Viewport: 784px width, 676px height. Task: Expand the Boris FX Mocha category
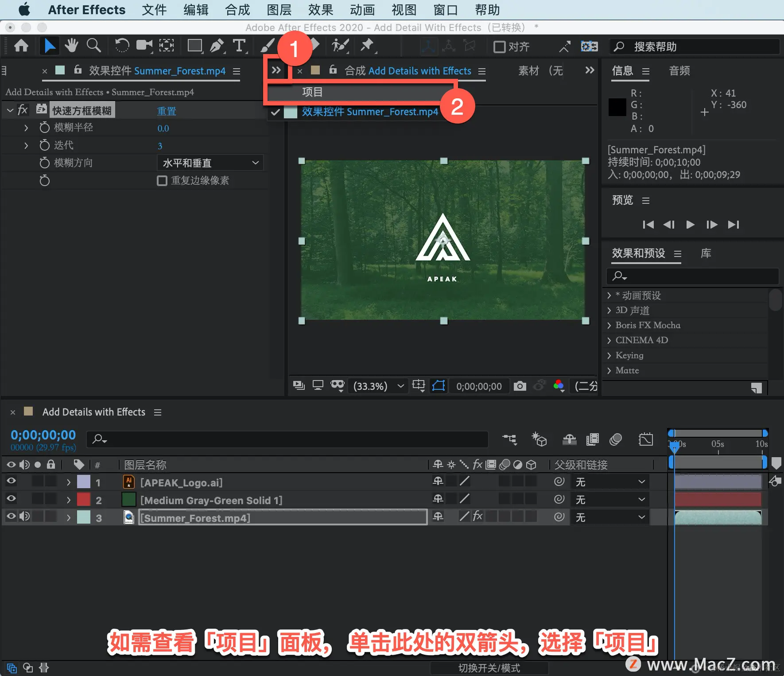point(609,326)
